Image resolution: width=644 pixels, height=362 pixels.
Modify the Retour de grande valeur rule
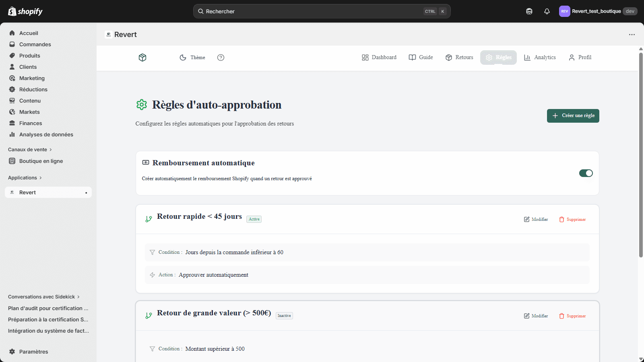[x=536, y=316]
